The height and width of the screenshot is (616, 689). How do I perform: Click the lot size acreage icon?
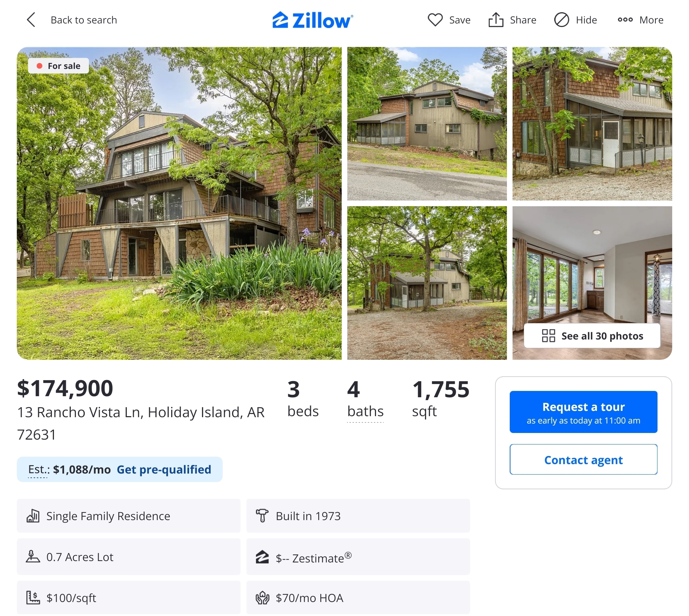click(x=33, y=556)
